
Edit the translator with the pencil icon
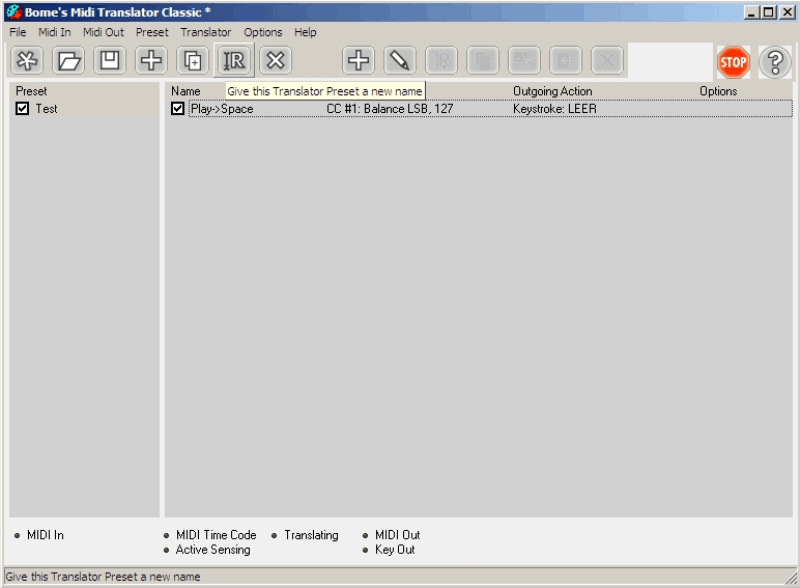tap(400, 61)
